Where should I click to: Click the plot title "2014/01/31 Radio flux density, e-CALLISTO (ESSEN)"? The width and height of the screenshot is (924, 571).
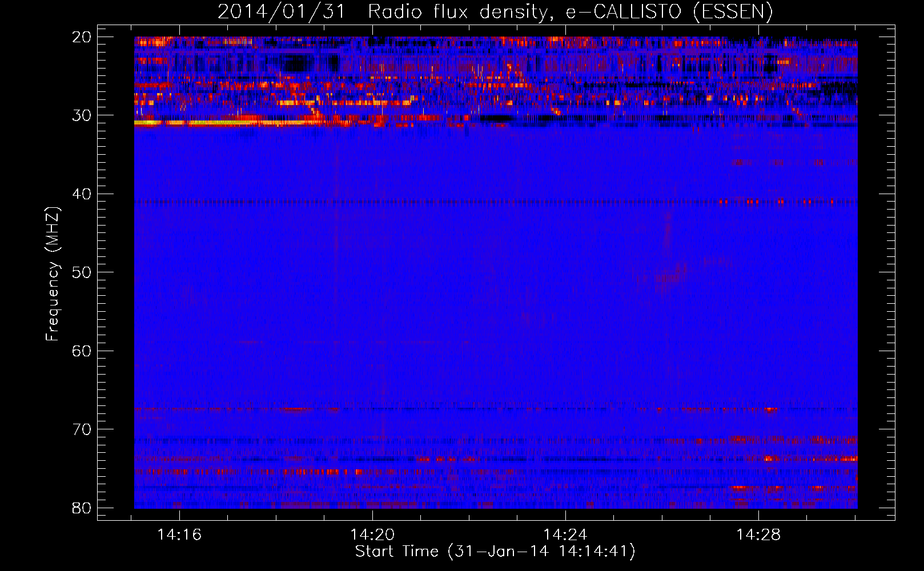(x=495, y=12)
